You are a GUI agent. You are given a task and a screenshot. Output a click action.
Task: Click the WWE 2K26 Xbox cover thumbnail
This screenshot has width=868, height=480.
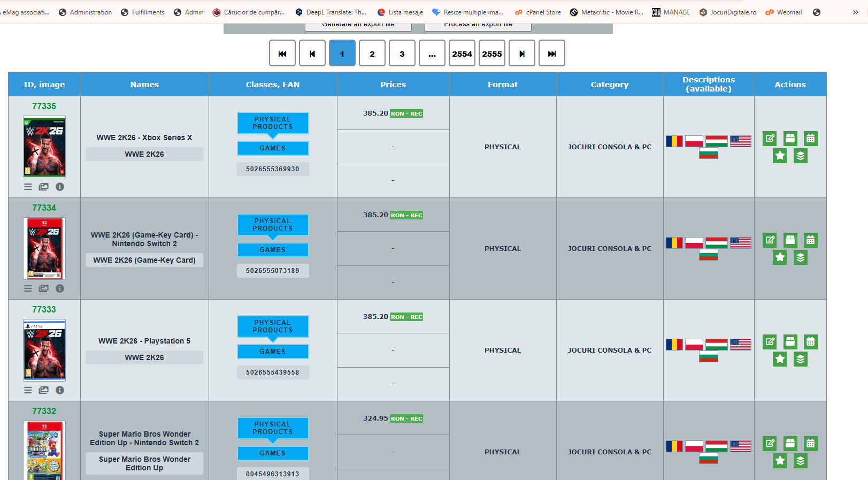[44, 147]
